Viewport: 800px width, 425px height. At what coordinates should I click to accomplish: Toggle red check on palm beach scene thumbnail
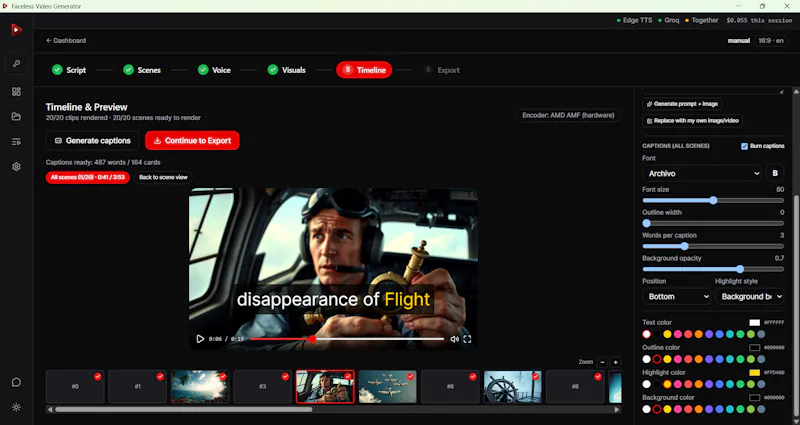click(223, 377)
